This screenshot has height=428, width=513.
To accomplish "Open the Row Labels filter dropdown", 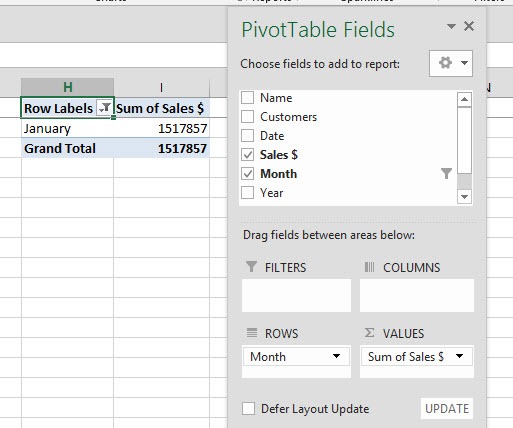I will click(105, 108).
